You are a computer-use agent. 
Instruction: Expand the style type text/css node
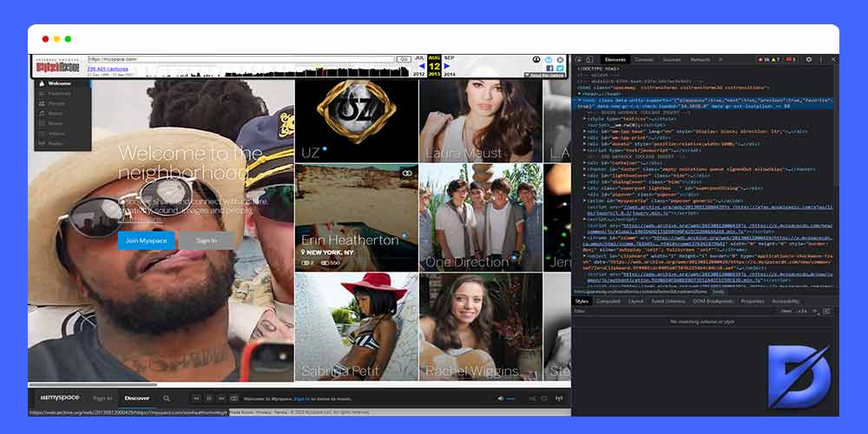click(x=584, y=118)
